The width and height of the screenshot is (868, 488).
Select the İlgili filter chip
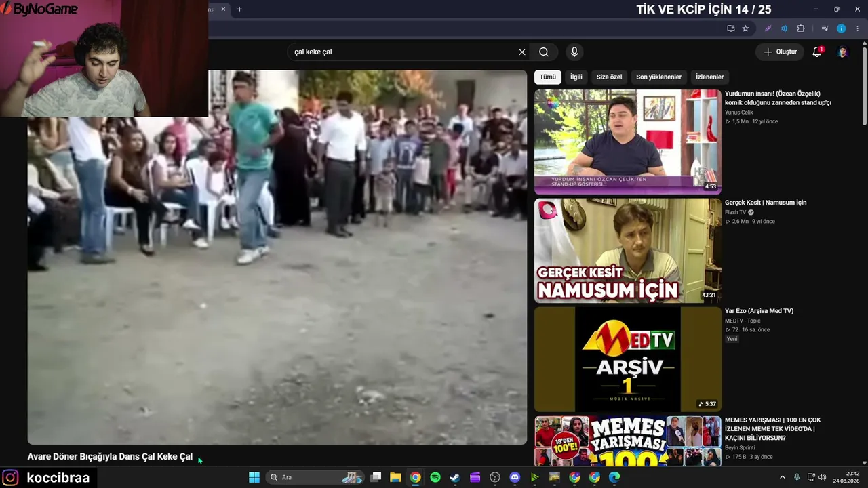coord(576,77)
